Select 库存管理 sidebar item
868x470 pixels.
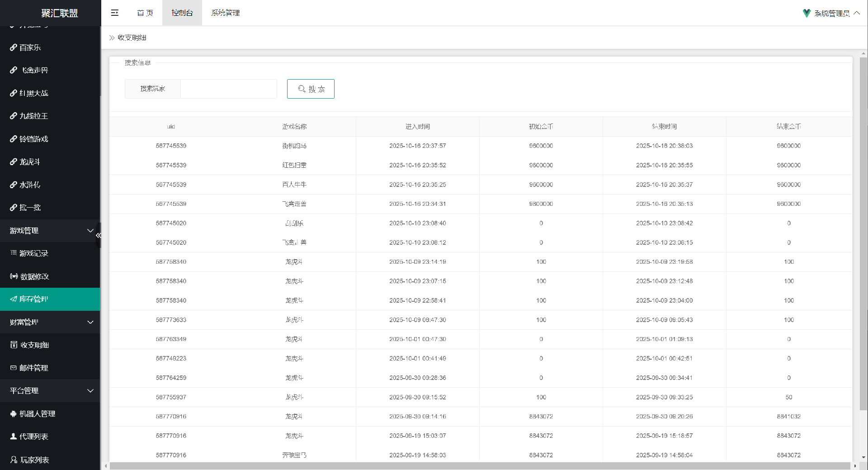pyautogui.click(x=33, y=299)
